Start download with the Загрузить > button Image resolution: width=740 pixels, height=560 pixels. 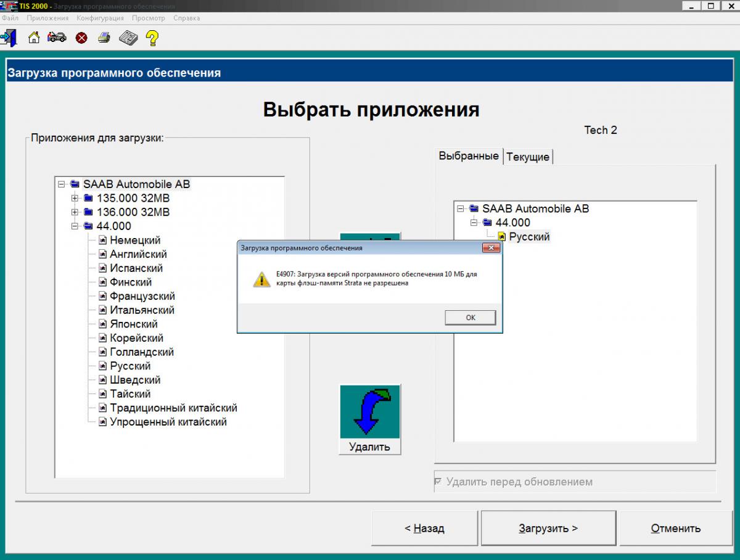pos(548,528)
